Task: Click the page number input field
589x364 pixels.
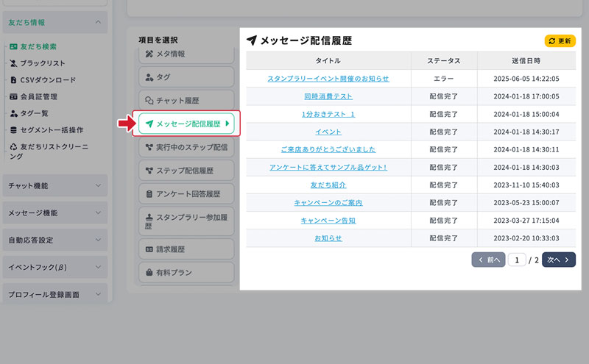Action: tap(517, 260)
